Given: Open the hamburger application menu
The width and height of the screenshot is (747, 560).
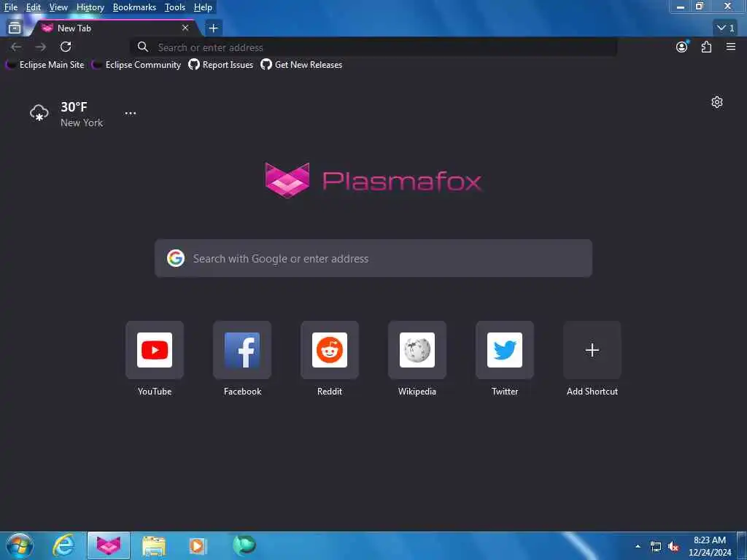Looking at the screenshot, I should [x=731, y=47].
